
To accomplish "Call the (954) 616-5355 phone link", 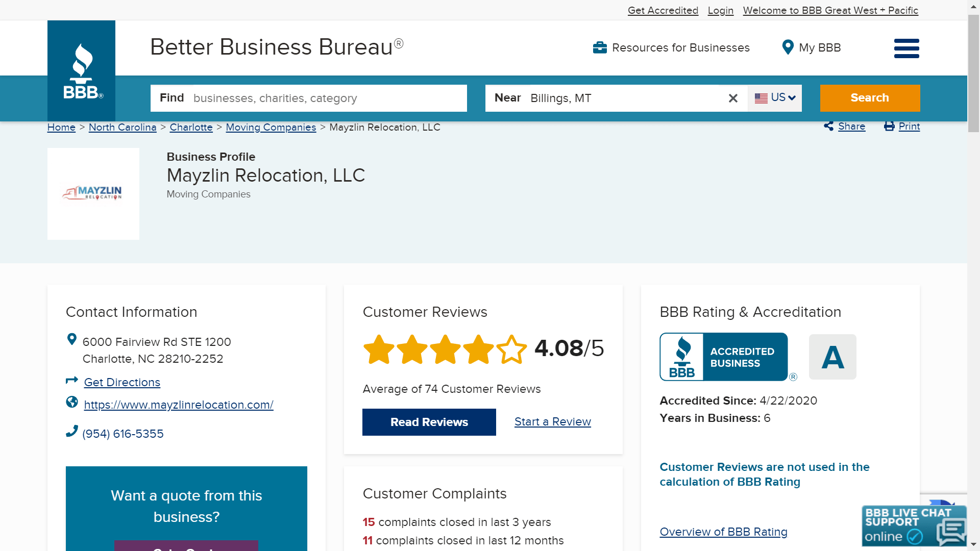I will point(123,434).
